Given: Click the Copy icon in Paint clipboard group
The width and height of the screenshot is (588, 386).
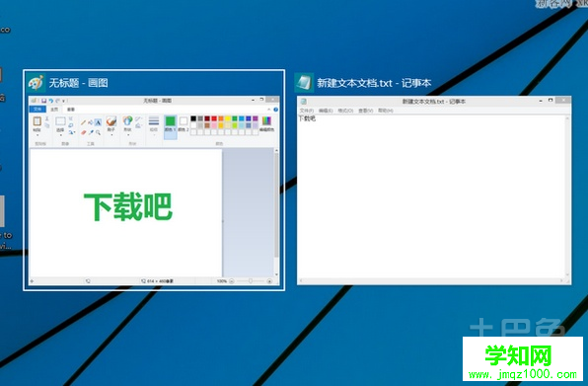Looking at the screenshot, I should 47,125.
